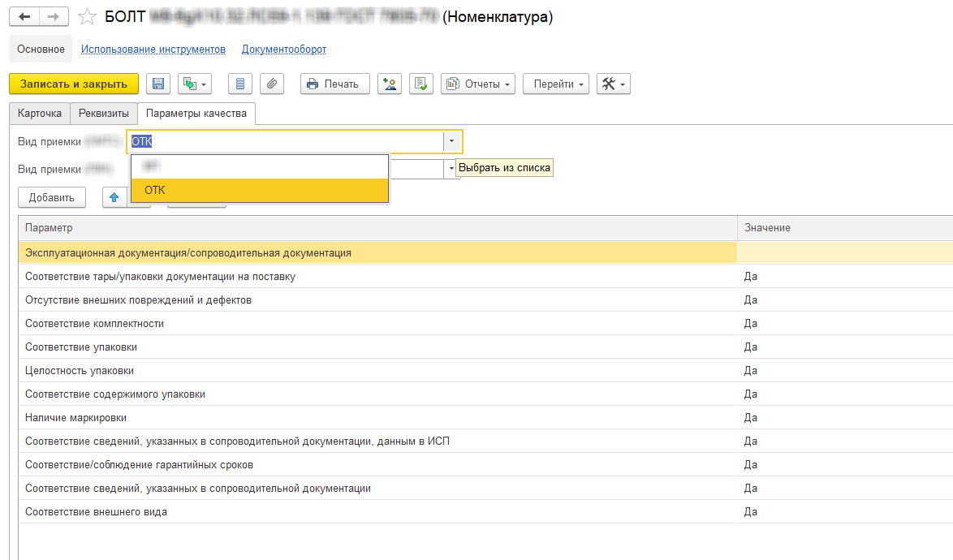Expand the Перейти dropdown menu
Image resolution: width=953 pixels, height=560 pixels.
[556, 84]
